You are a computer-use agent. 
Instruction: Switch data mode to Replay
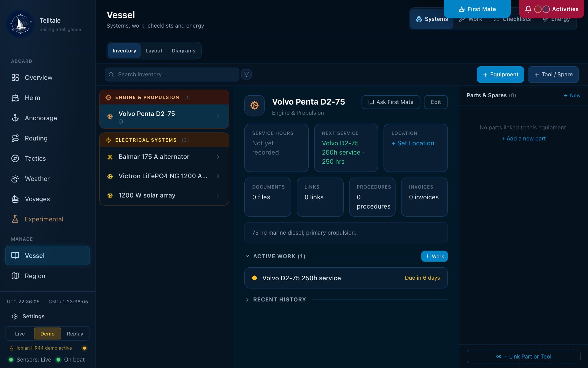[x=75, y=334]
